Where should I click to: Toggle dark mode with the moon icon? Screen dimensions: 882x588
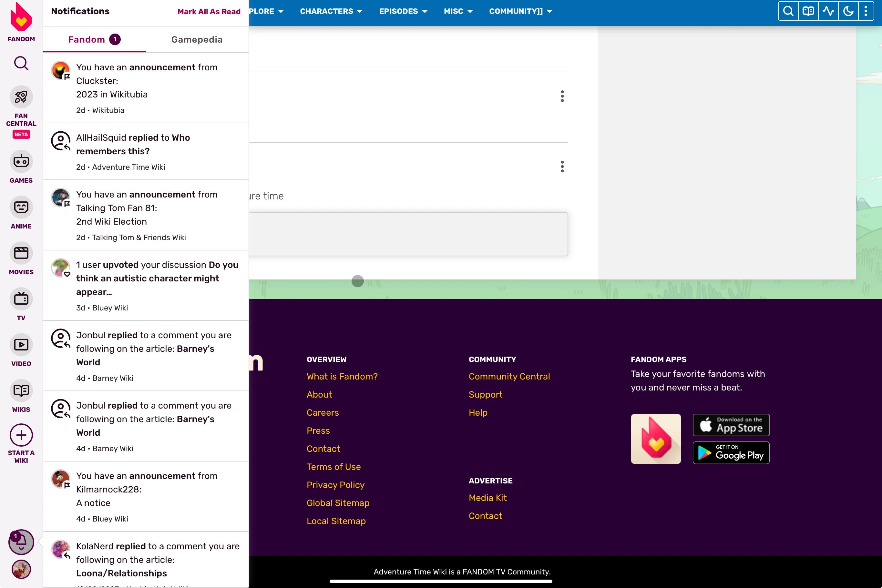click(x=848, y=11)
